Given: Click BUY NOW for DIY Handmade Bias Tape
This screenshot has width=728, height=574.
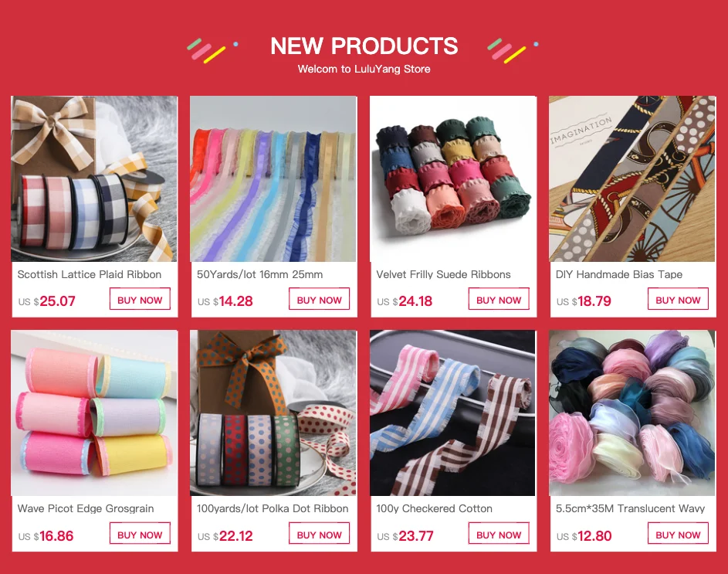Looking at the screenshot, I should click(x=678, y=299).
